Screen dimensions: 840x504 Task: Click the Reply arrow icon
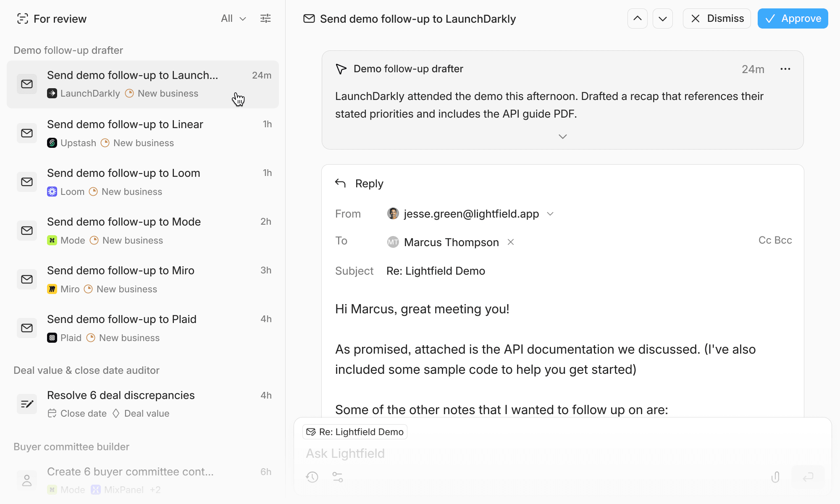[x=340, y=183]
